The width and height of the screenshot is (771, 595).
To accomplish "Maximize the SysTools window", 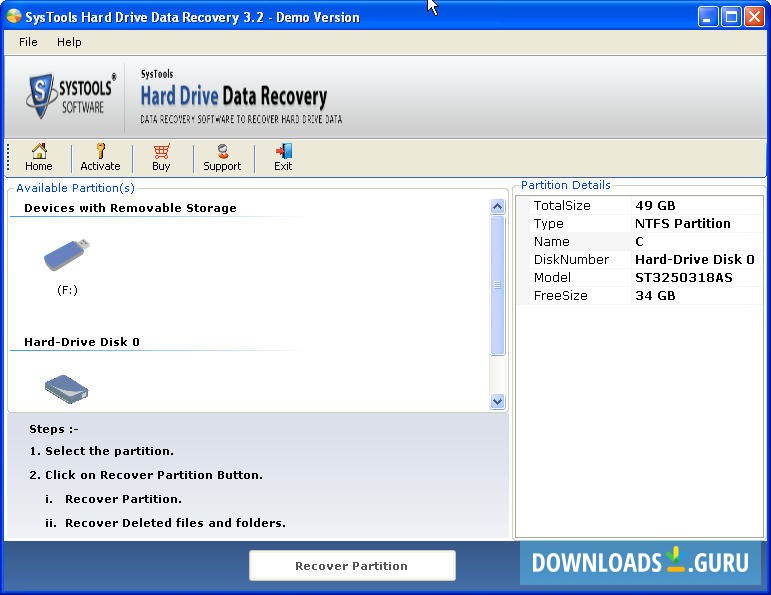I will pyautogui.click(x=731, y=17).
